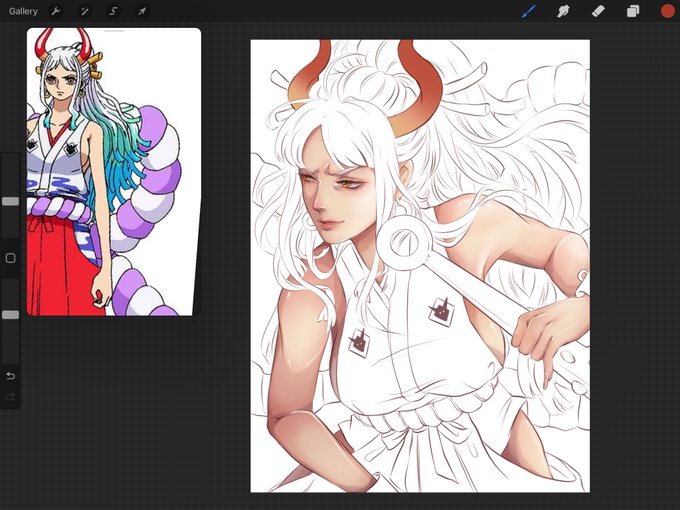Click the reference window top drag handle
Screen dimensions: 680x510
tap(114, 31)
